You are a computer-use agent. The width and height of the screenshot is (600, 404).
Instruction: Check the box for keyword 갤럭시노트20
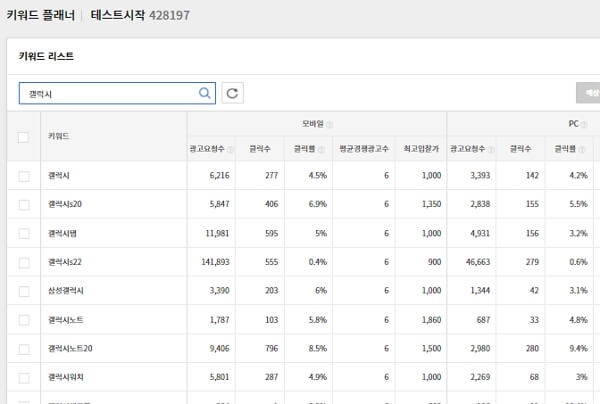pyautogui.click(x=24, y=349)
